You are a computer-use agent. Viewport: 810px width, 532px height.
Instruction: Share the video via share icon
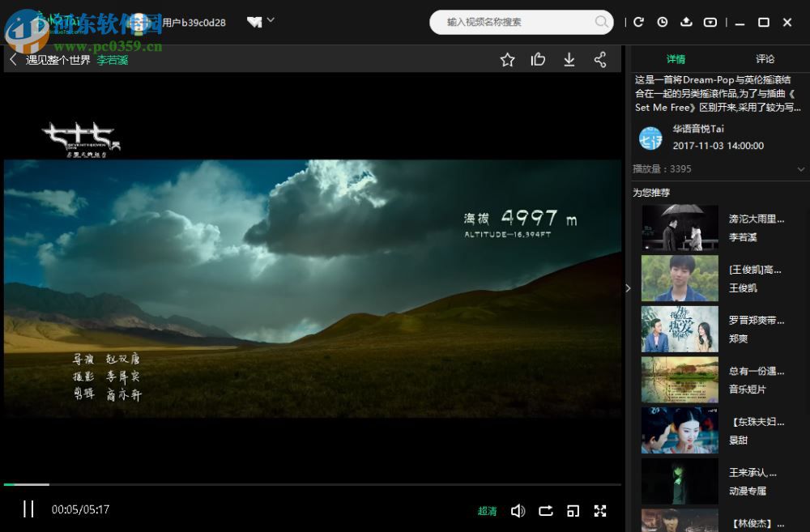tap(600, 59)
